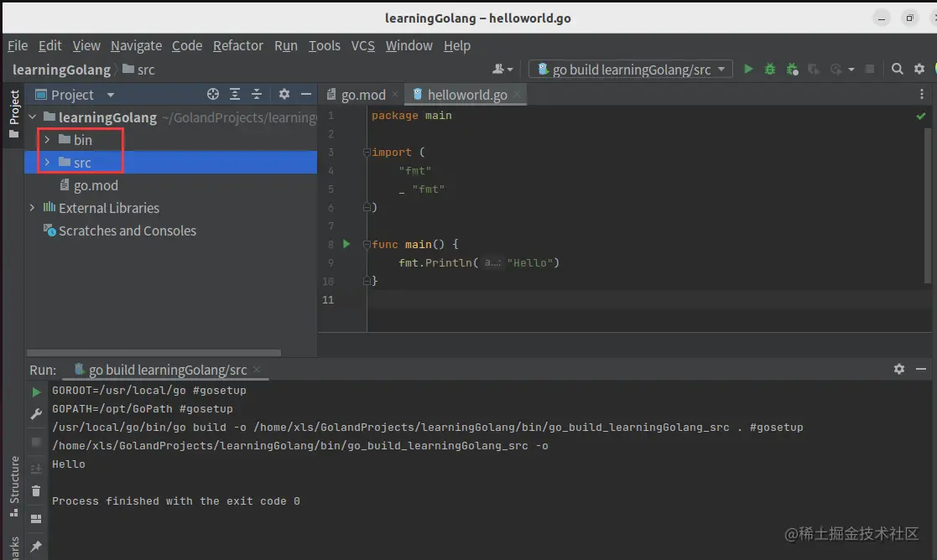Start debugging with the bug icon

770,70
